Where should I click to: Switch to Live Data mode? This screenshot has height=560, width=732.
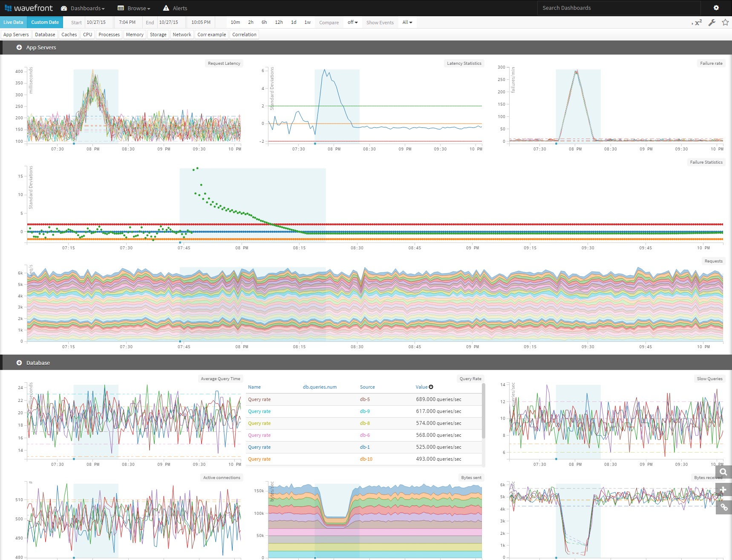(13, 22)
